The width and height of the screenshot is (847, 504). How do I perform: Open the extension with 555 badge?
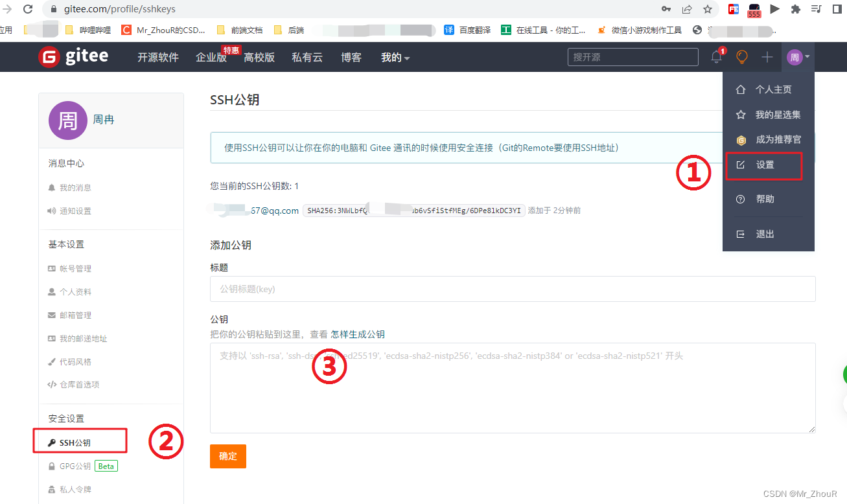pyautogui.click(x=754, y=10)
